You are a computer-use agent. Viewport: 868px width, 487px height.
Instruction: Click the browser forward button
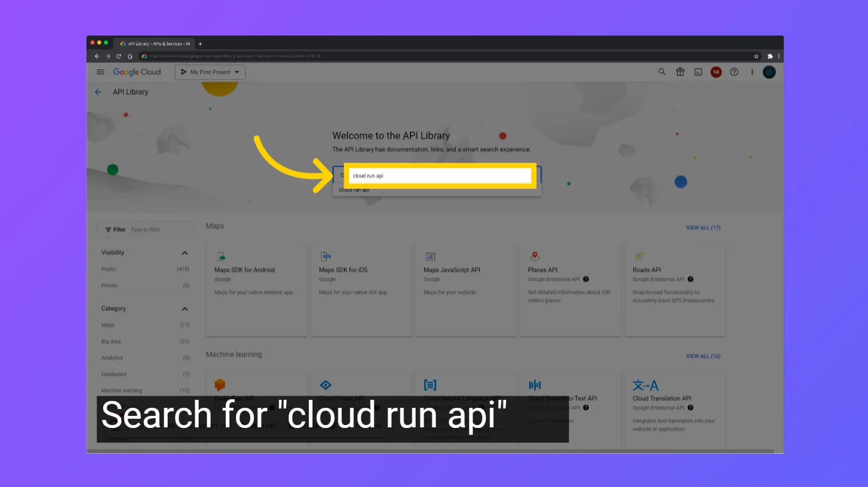(x=108, y=56)
